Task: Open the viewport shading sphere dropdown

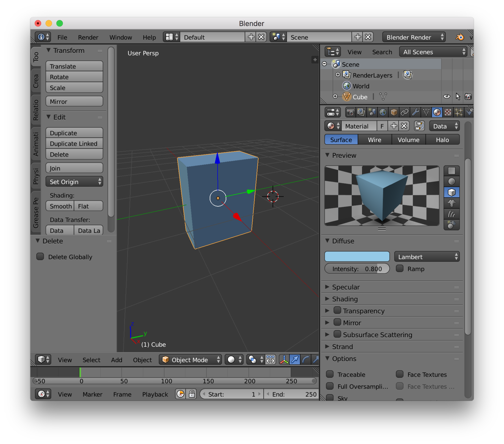Action: (234, 360)
